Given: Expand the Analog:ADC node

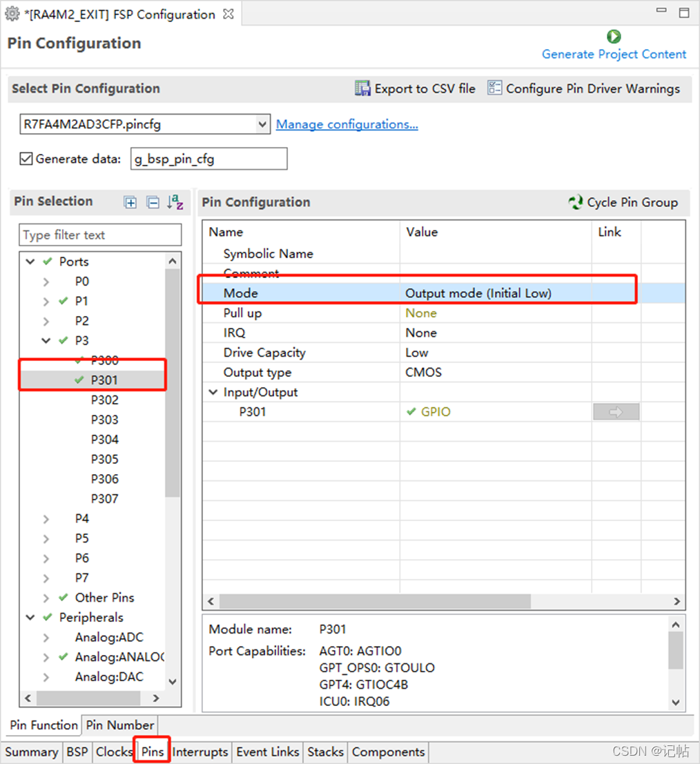Looking at the screenshot, I should 46,637.
